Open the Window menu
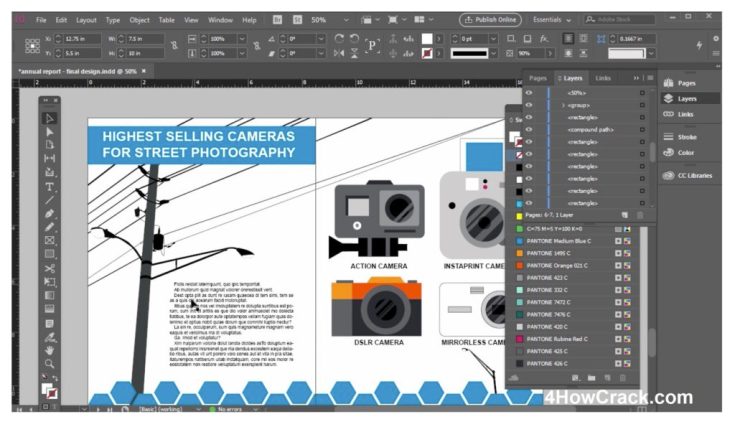This screenshot has width=735, height=427. (220, 20)
